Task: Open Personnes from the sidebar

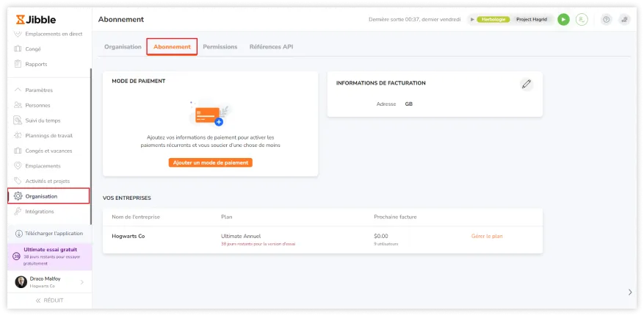Action: pos(37,105)
